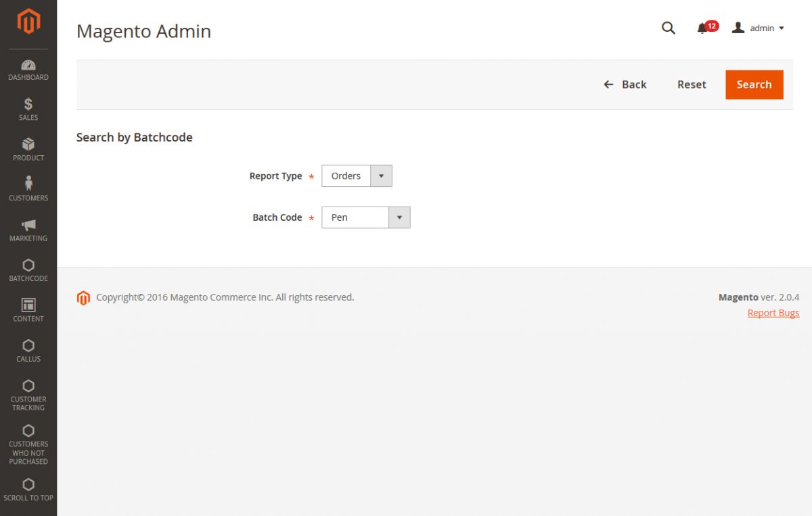812x516 pixels.
Task: Expand the Batch Code dropdown
Action: pyautogui.click(x=399, y=217)
